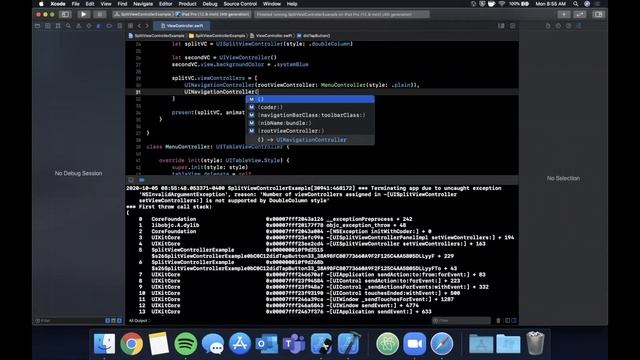The height and width of the screenshot is (360, 640).
Task: Choose the iPad Pro run destination
Action: [x=212, y=14]
